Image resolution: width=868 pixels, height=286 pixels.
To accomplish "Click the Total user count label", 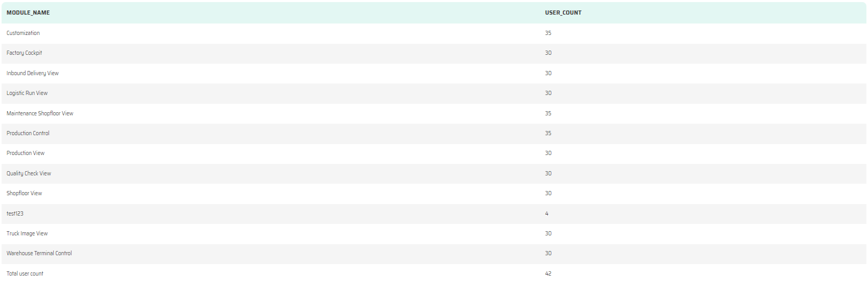I will click(x=25, y=273).
